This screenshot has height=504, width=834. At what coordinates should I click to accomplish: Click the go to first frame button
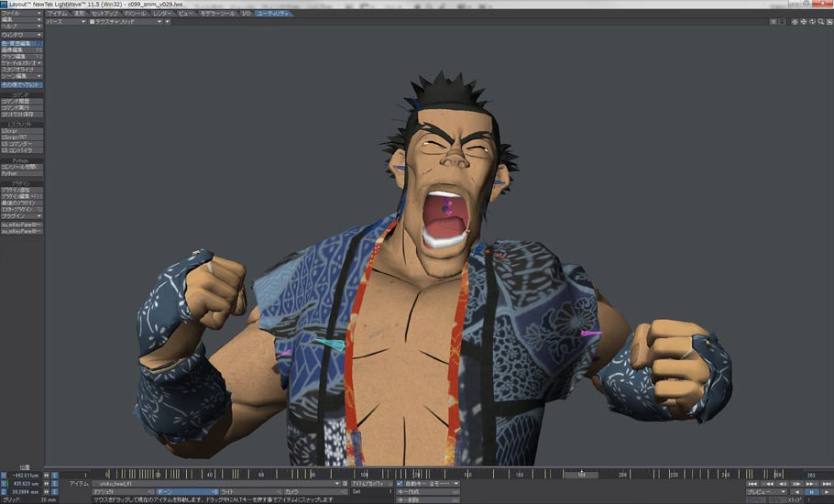pos(752,483)
